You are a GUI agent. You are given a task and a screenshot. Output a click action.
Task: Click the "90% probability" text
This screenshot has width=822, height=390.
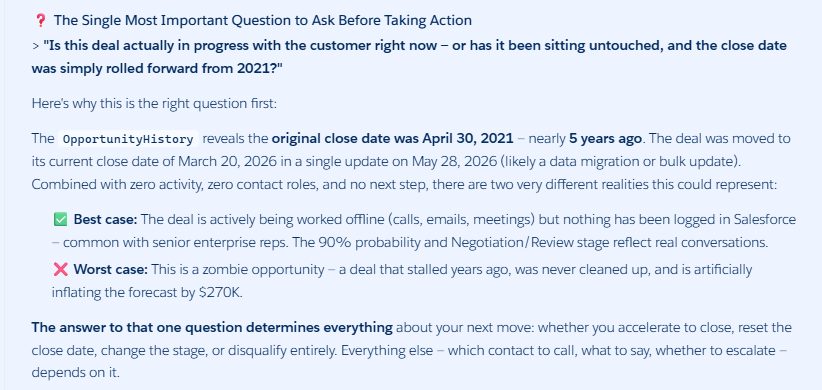tap(404, 243)
